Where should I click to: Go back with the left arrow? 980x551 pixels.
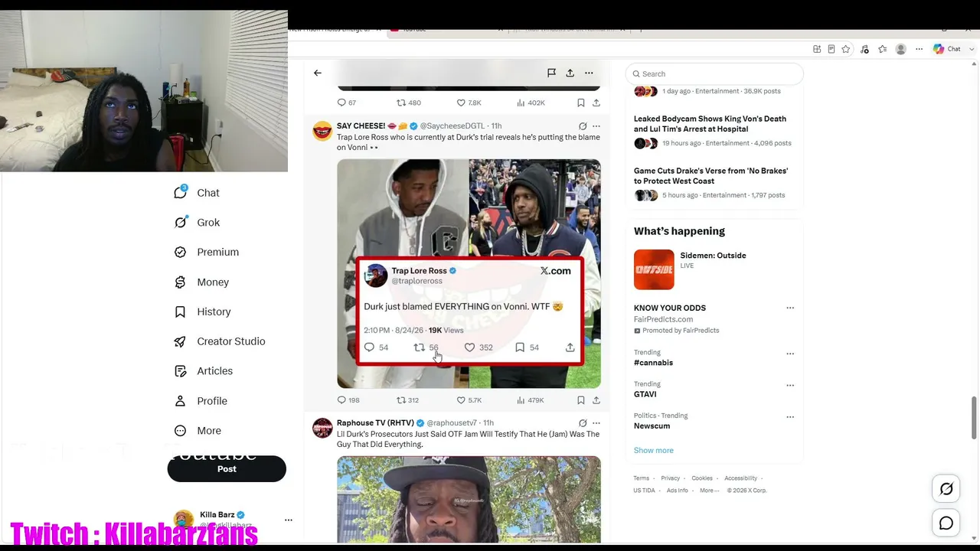[318, 73]
